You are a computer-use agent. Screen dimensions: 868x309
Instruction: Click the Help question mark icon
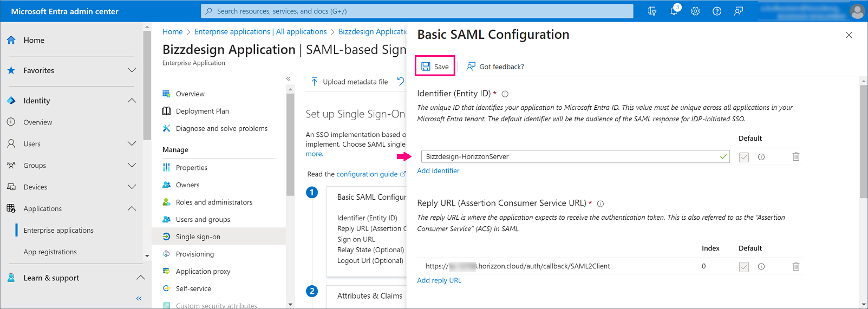click(x=717, y=11)
